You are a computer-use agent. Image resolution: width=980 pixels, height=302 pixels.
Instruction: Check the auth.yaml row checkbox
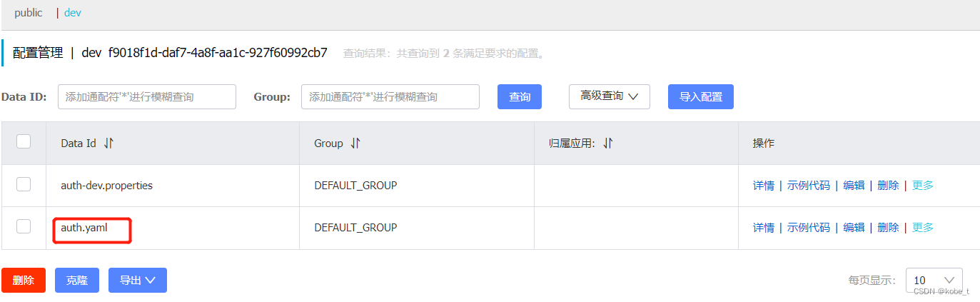pyautogui.click(x=24, y=226)
